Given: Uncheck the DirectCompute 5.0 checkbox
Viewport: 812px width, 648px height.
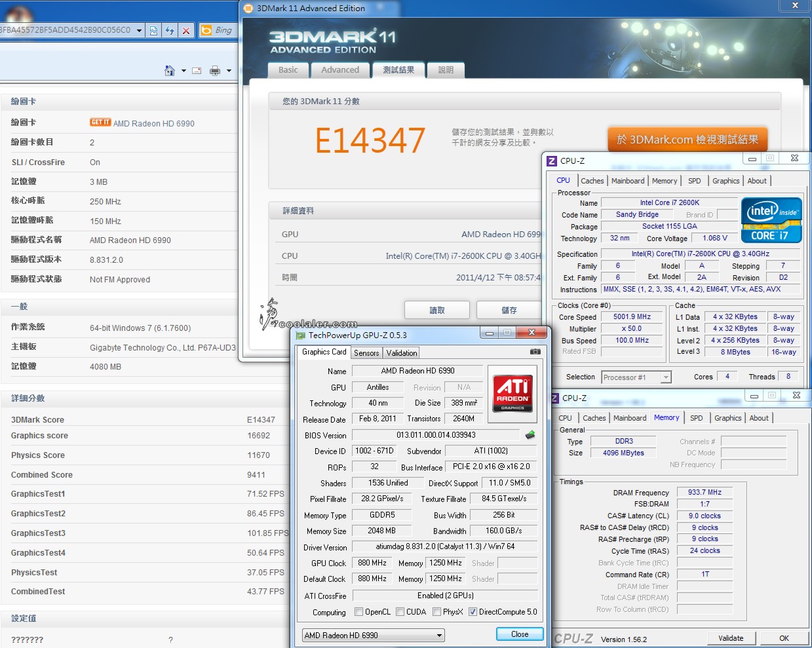Looking at the screenshot, I should (x=473, y=612).
